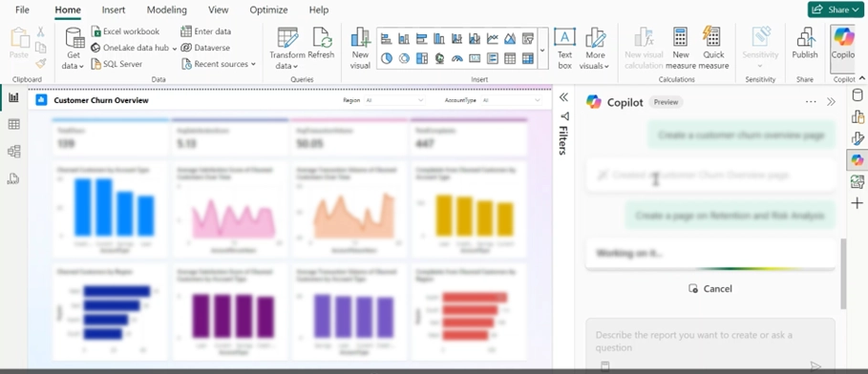Open Copilot more options ellipsis
868x374 pixels.
pyautogui.click(x=811, y=102)
